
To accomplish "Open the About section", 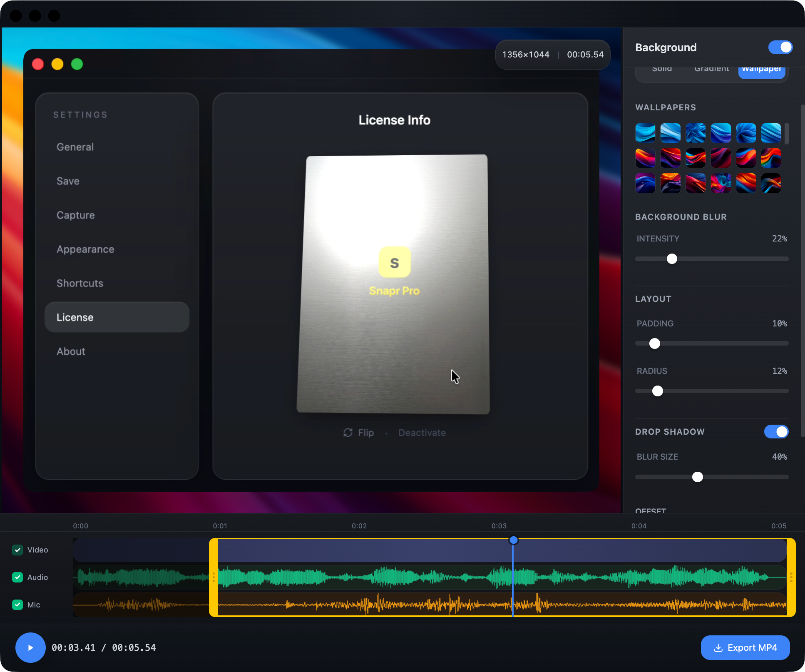I will click(x=71, y=351).
